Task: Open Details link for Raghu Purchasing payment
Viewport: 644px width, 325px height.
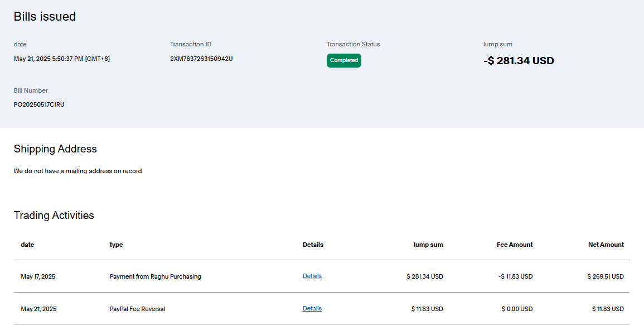Action: [312, 276]
